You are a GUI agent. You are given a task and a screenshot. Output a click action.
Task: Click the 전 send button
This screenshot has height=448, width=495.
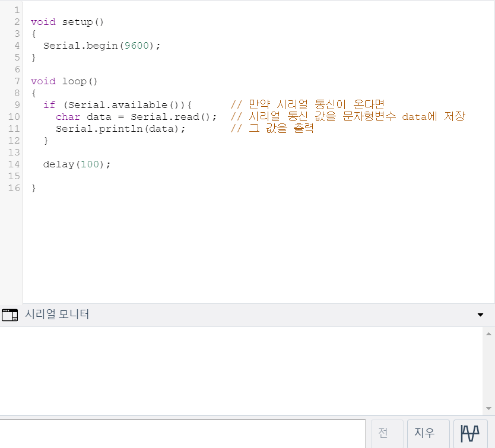(387, 433)
